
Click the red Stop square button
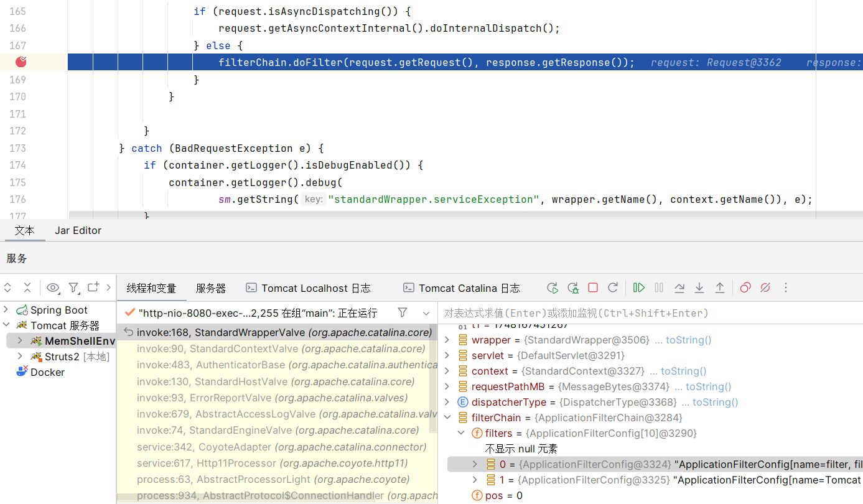point(593,287)
